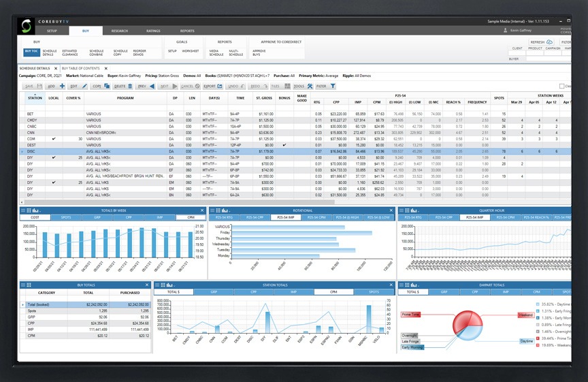
Task: Click the Estimated Clearance ribbon button
Action: pos(69,52)
